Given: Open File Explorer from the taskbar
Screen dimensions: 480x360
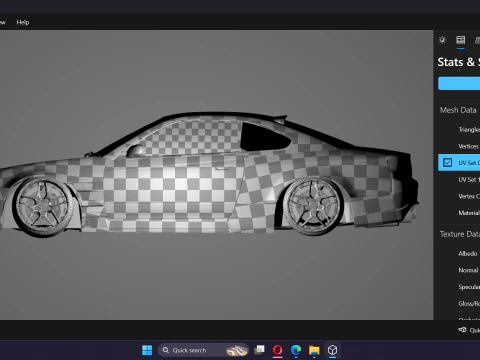Looking at the screenshot, I should pyautogui.click(x=314, y=350).
